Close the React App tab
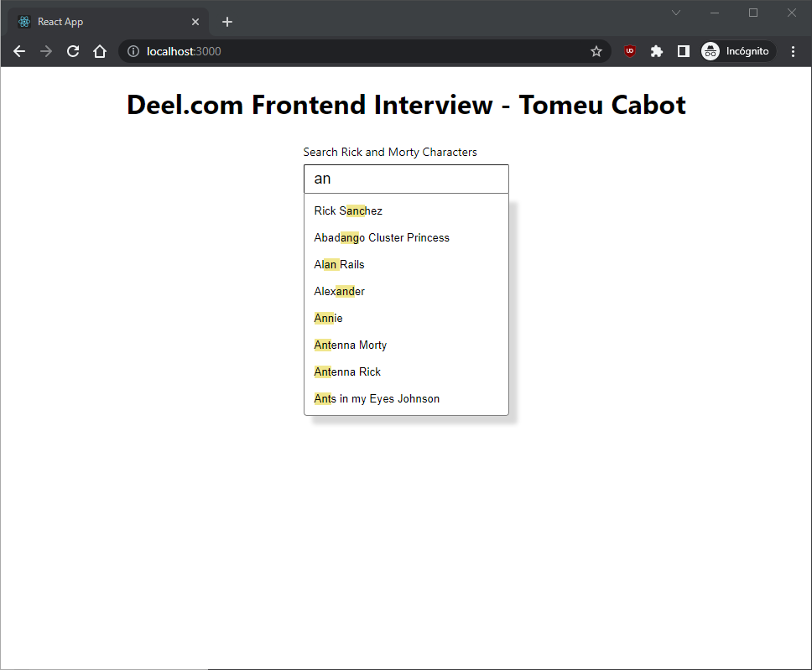812x670 pixels. pyautogui.click(x=195, y=22)
